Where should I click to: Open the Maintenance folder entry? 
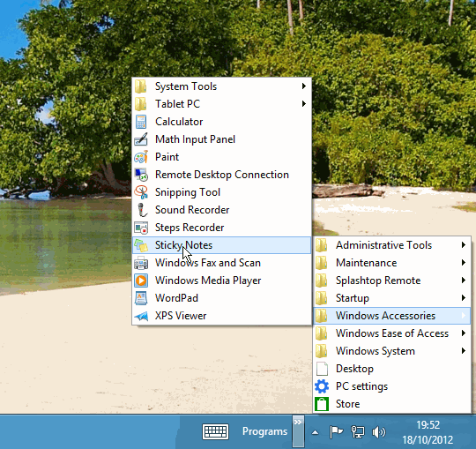[391, 263]
